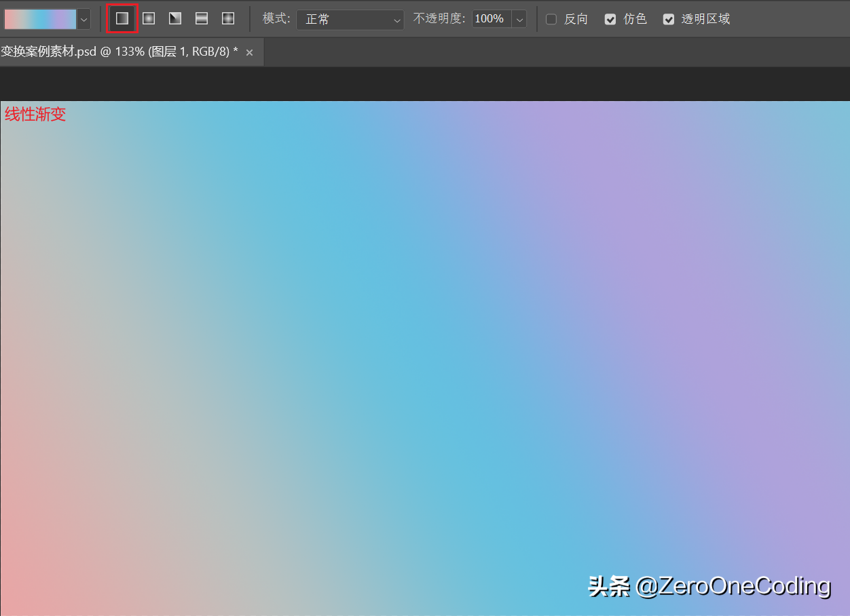Image resolution: width=850 pixels, height=616 pixels.
Task: Open the 模式 blend mode dropdown
Action: tap(350, 20)
